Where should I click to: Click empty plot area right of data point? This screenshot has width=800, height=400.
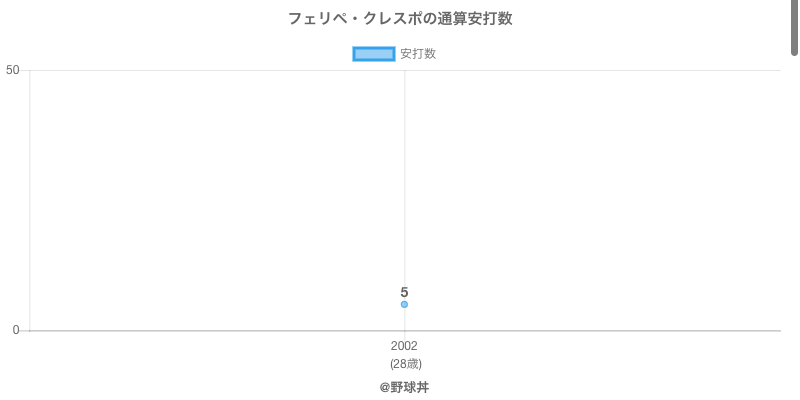[x=592, y=201]
